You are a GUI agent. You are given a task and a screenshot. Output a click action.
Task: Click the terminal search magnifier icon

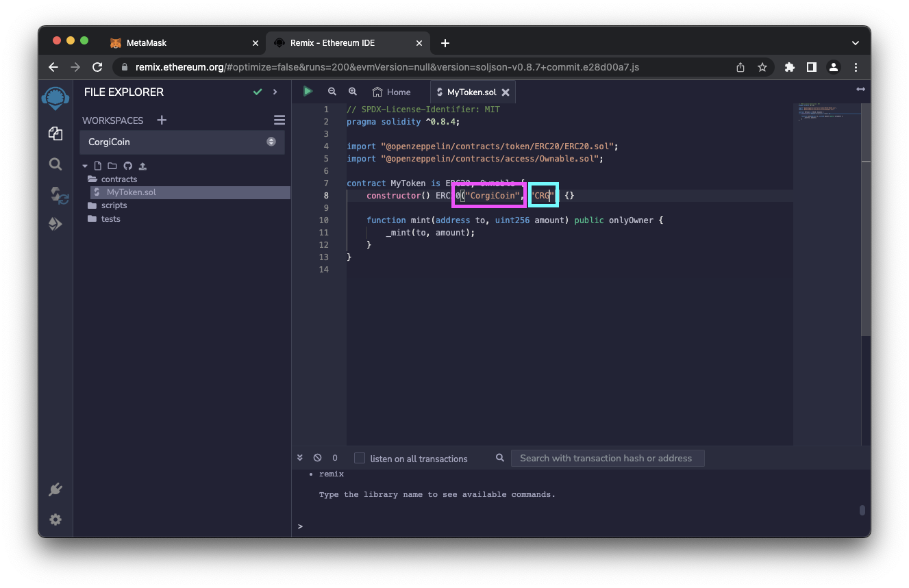(500, 458)
